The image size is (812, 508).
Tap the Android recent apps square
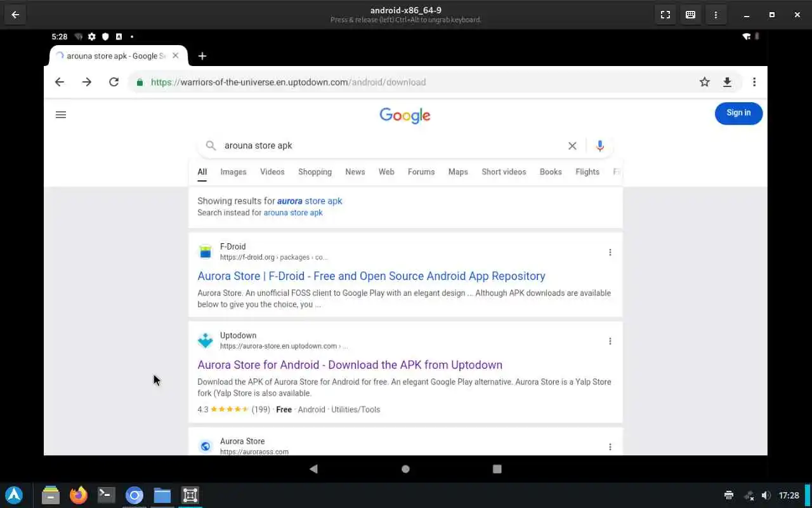pos(497,469)
